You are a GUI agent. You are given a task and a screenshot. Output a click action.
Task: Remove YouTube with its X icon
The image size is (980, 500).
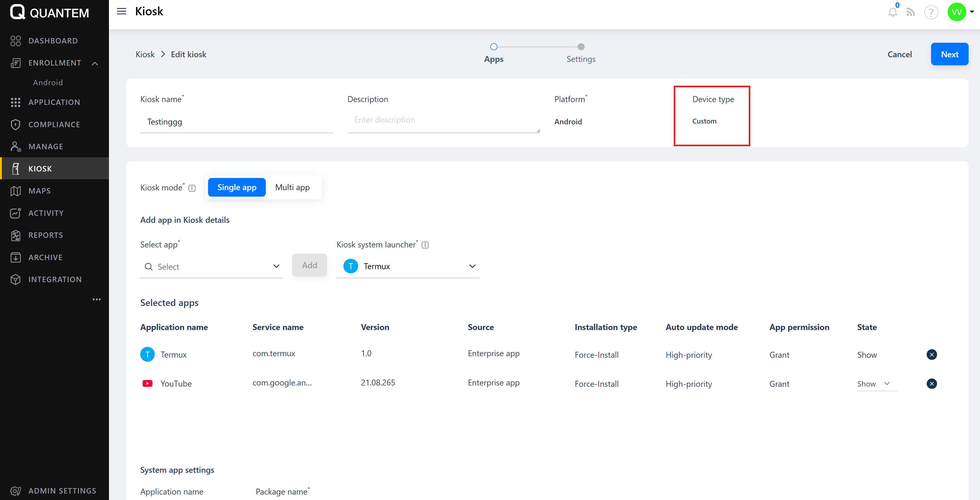(x=931, y=383)
